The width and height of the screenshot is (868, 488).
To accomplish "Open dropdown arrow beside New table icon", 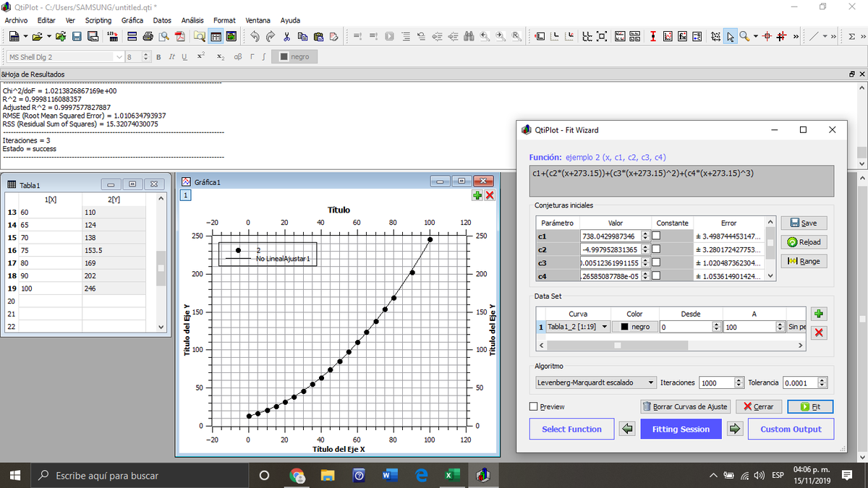I will click(x=25, y=36).
